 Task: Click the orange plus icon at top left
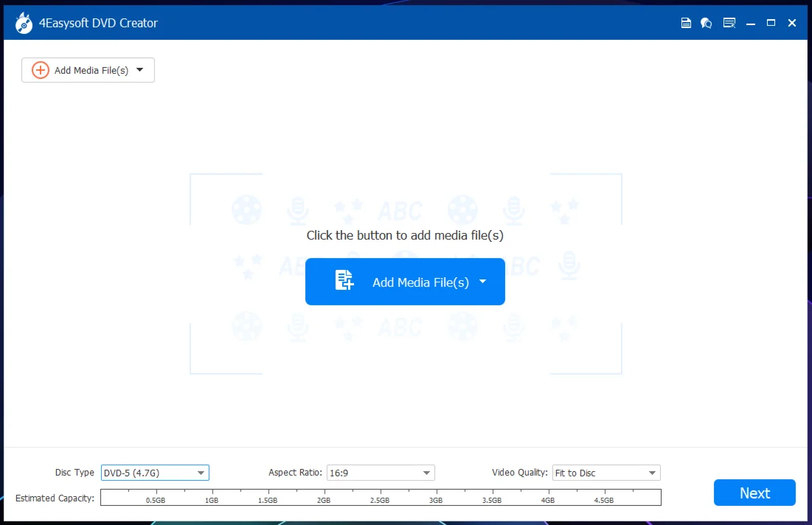[x=41, y=70]
